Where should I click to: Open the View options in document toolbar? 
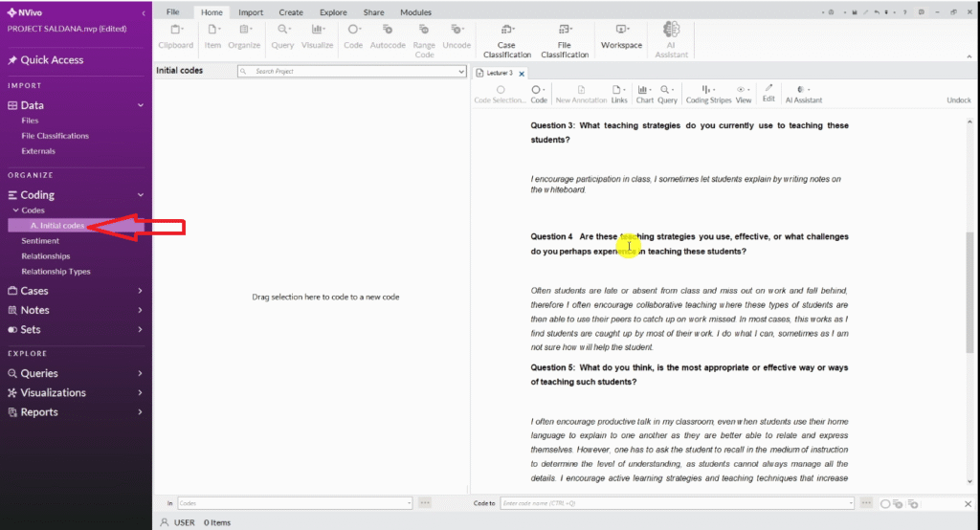pyautogui.click(x=744, y=94)
